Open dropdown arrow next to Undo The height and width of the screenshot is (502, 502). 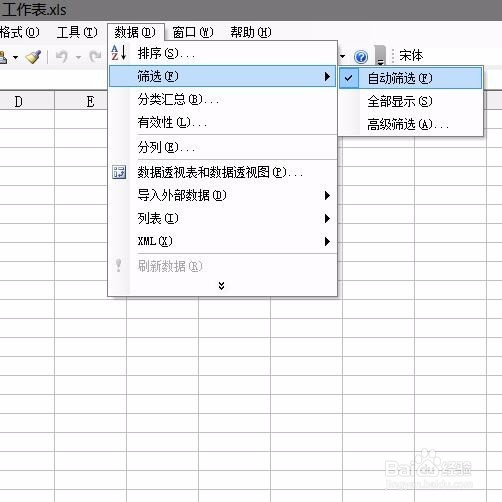(78, 58)
